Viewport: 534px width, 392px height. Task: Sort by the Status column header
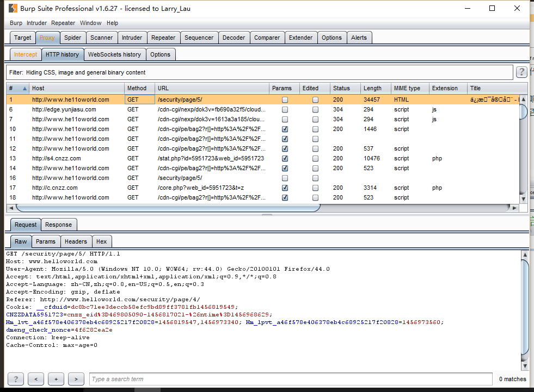[345, 88]
